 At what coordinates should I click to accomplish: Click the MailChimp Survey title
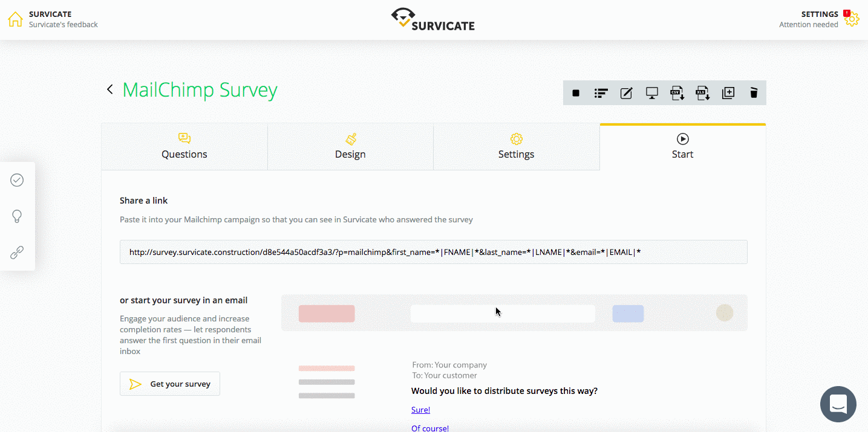click(200, 89)
